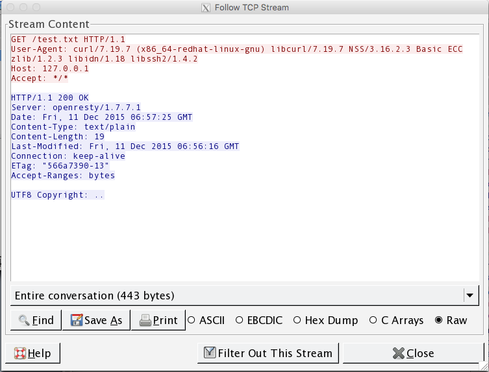This screenshot has width=489, height=372.
Task: Click the 'GET /test.txt HTTP/1.1' request line
Action: [x=68, y=39]
